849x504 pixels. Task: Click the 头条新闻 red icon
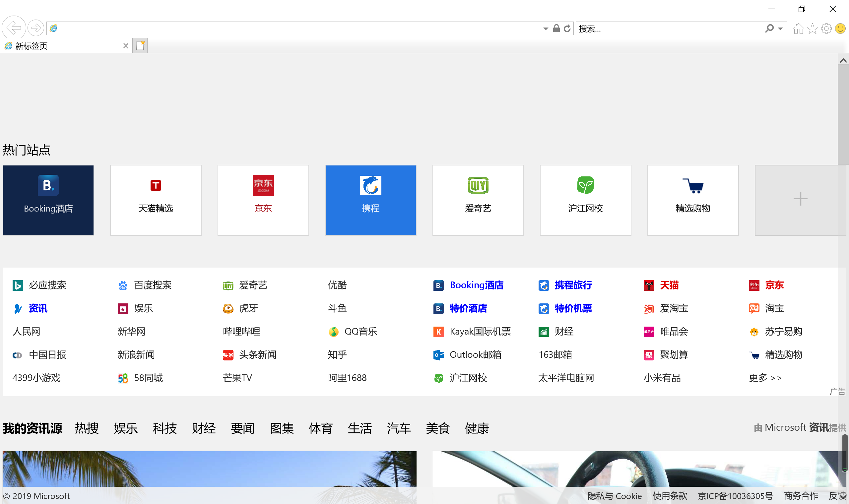click(x=228, y=355)
